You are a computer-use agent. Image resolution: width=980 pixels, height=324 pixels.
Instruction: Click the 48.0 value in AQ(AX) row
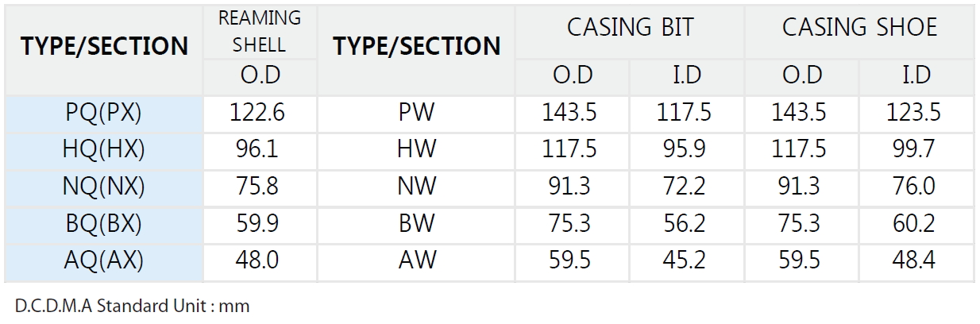pos(257,260)
